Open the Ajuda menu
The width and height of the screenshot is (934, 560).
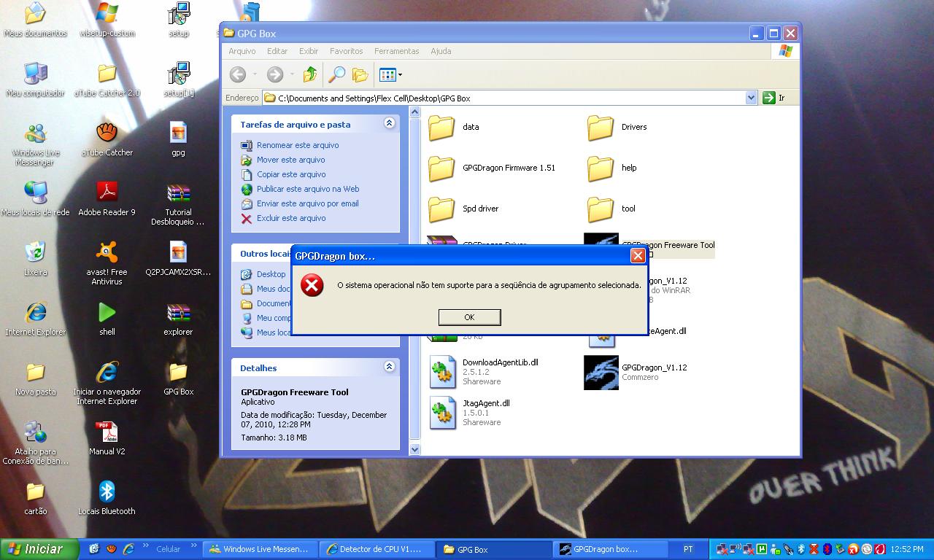441,51
